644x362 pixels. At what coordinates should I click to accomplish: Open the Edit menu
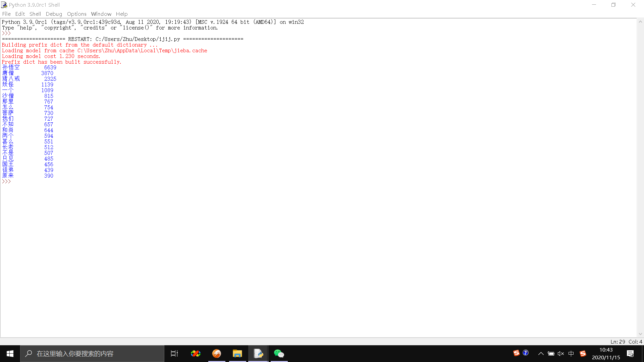pos(20,14)
